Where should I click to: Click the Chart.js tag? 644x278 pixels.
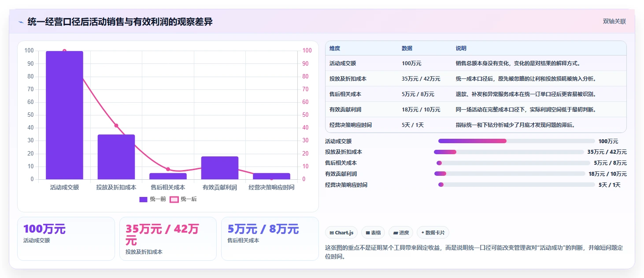341,233
